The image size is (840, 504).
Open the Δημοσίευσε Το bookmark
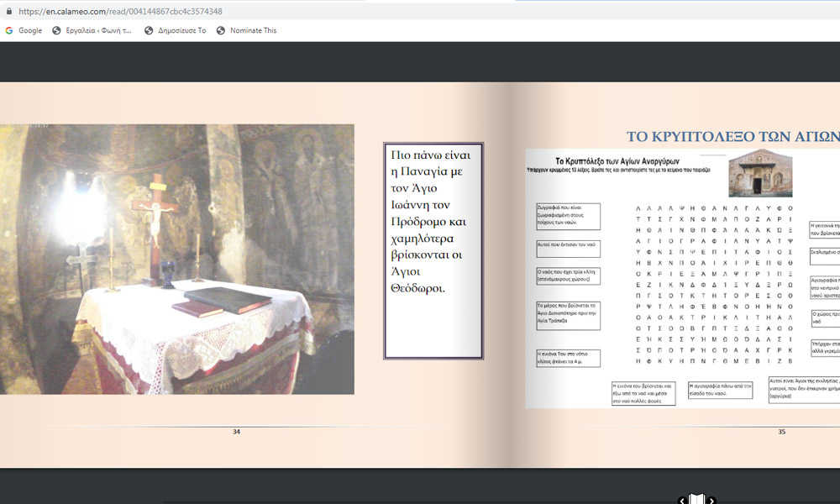(x=175, y=30)
